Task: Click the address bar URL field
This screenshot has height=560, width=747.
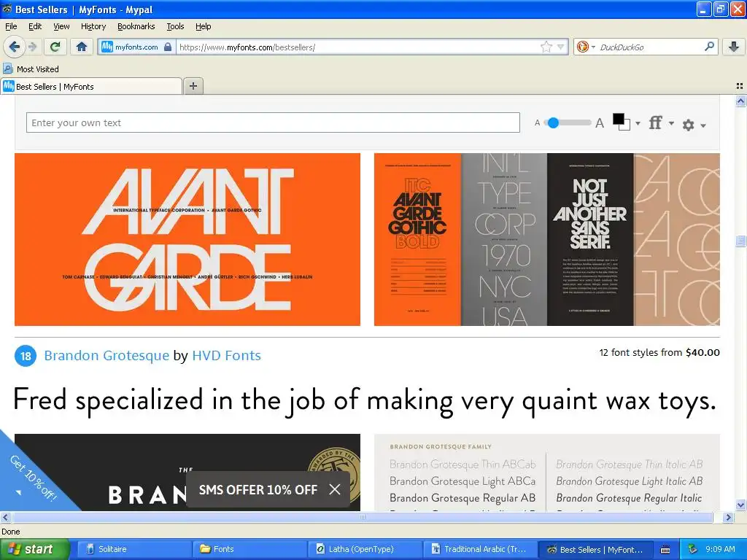Action: [x=357, y=47]
